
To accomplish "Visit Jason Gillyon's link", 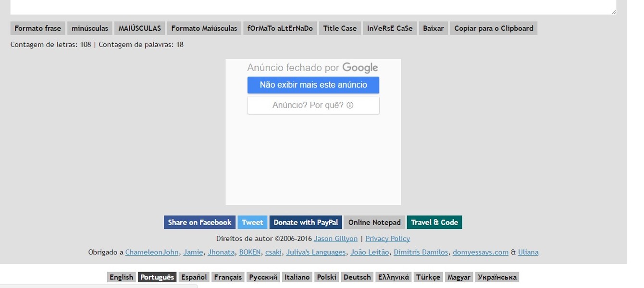I will 335,239.
